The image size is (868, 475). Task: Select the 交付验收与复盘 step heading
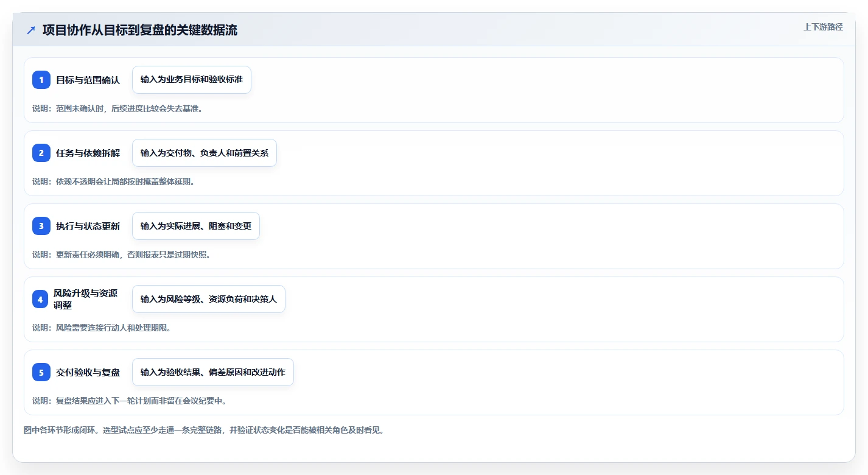pyautogui.click(x=88, y=372)
